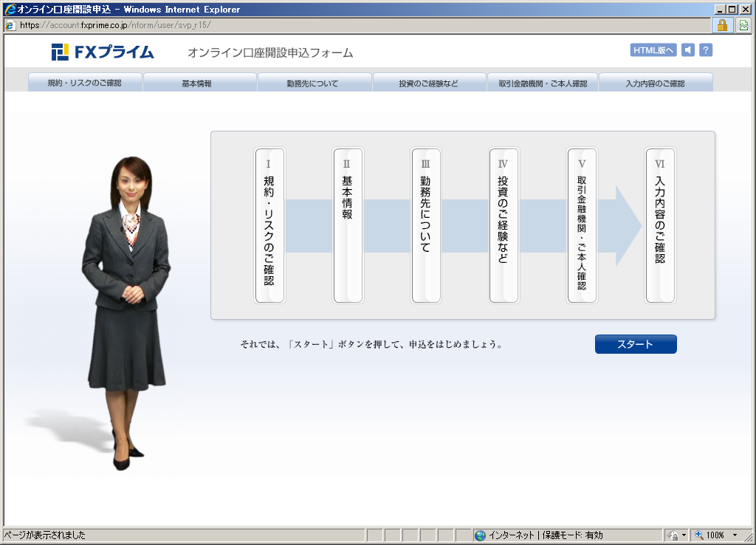Click the page icon beside the URL
The image size is (756, 545).
10,24
